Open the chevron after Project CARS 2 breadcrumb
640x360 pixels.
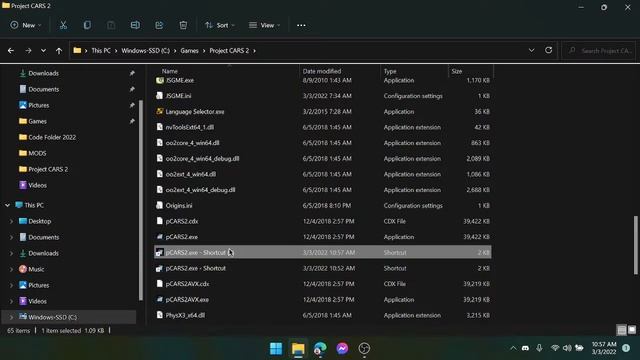click(255, 51)
